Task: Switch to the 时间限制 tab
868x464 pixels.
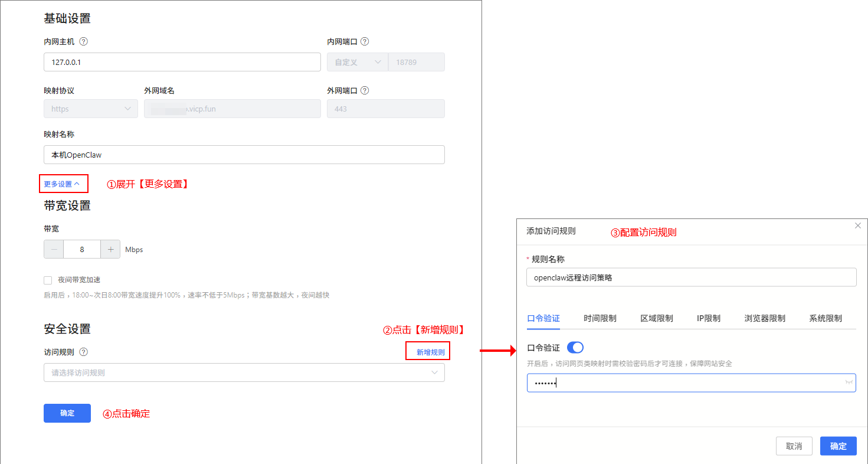Action: 600,318
